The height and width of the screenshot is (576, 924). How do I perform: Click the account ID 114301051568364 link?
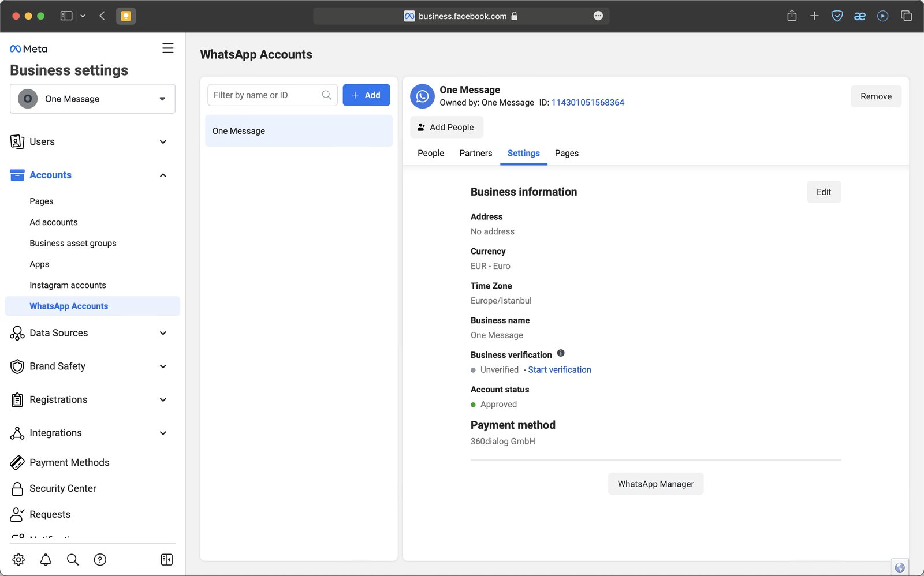click(588, 103)
